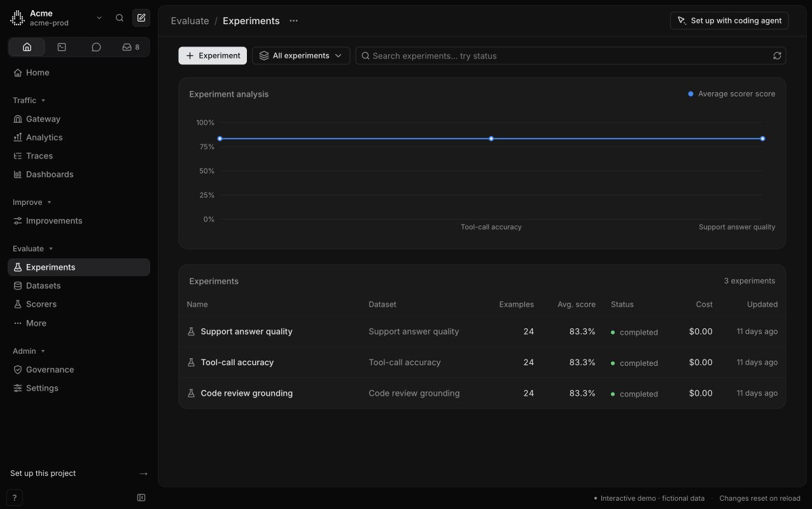Viewport: 812px width, 509px height.
Task: Click the Set up this project arrow
Action: tap(143, 473)
